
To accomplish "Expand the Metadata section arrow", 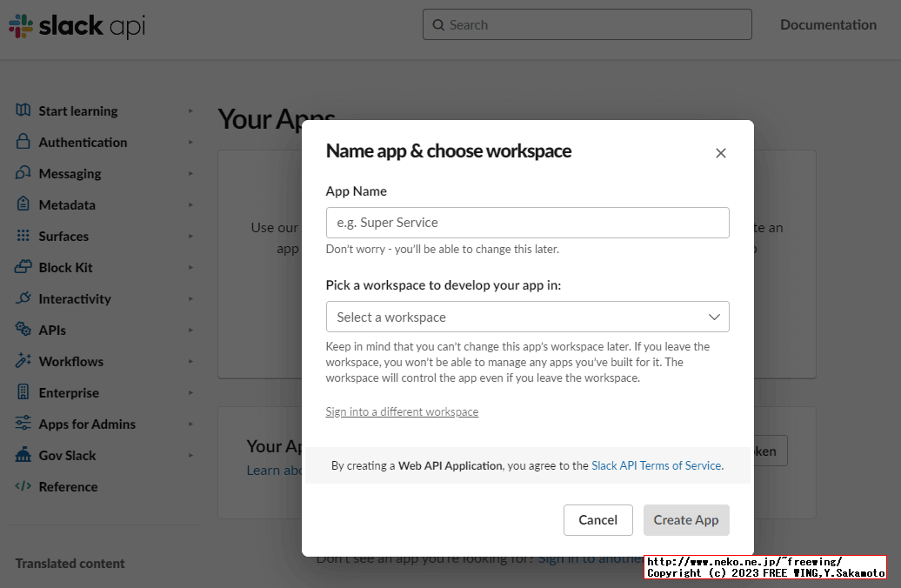I will (190, 205).
